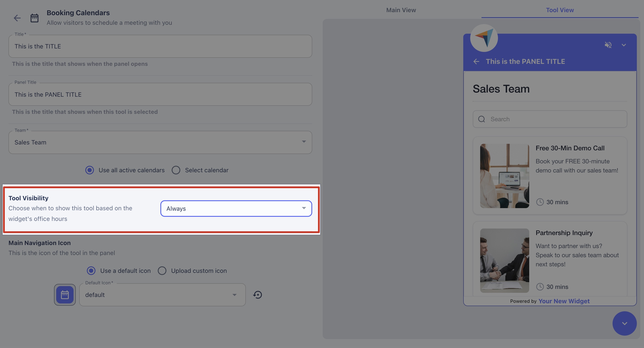This screenshot has height=348, width=644.
Task: Click the round widget launcher button
Action: pos(624,323)
